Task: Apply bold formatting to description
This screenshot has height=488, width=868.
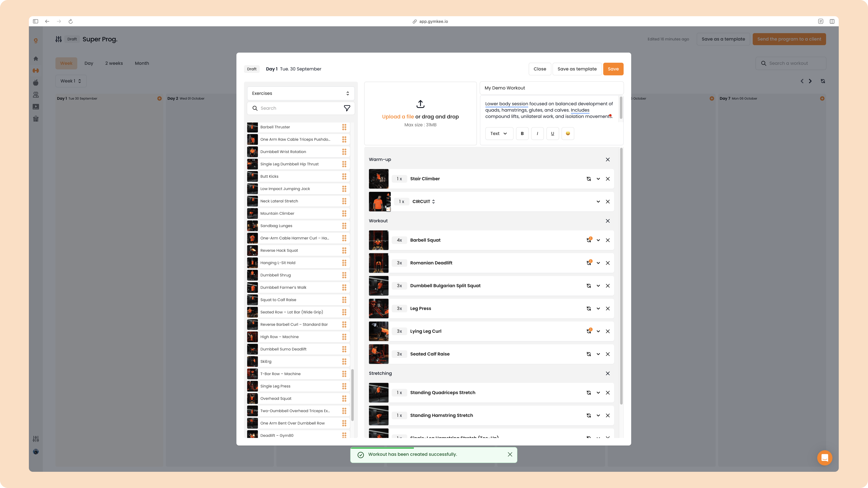Action: click(522, 133)
